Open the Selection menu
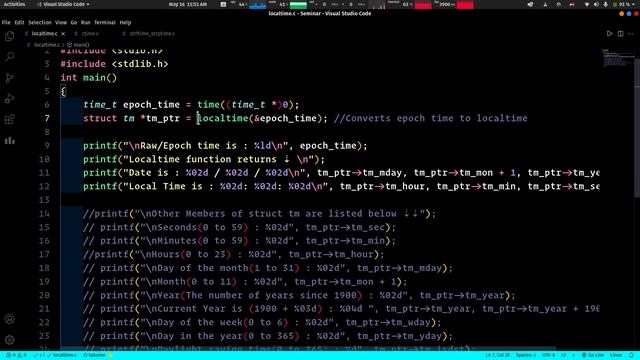This screenshot has width=640, height=360. coord(40,22)
